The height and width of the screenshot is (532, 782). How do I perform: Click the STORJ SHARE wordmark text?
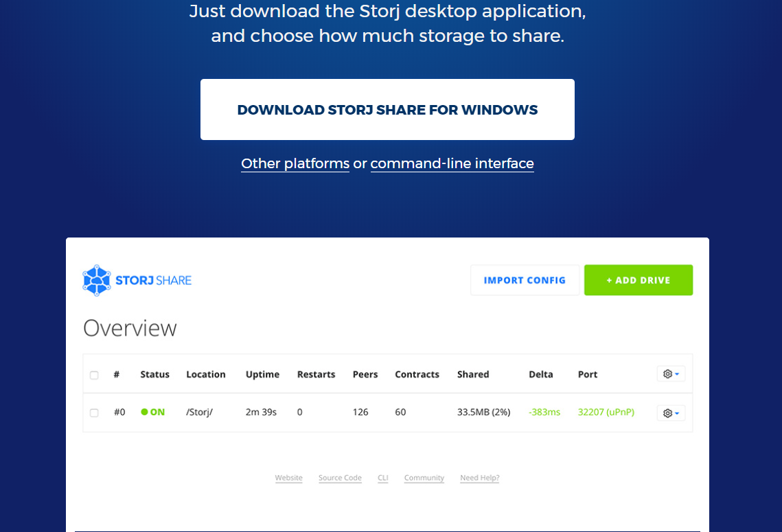click(154, 280)
